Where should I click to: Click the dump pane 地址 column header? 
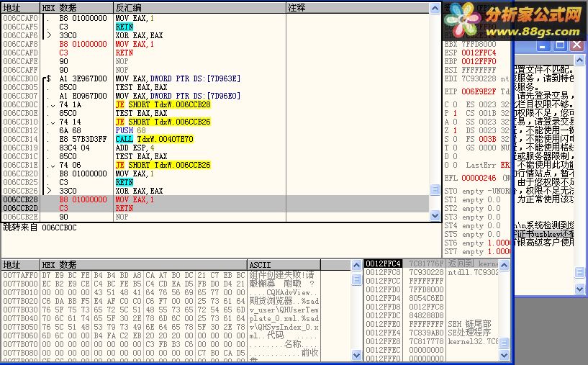21,264
